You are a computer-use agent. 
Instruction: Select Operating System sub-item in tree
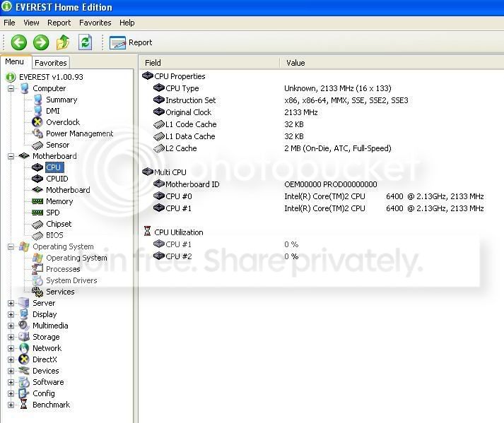pyautogui.click(x=76, y=258)
